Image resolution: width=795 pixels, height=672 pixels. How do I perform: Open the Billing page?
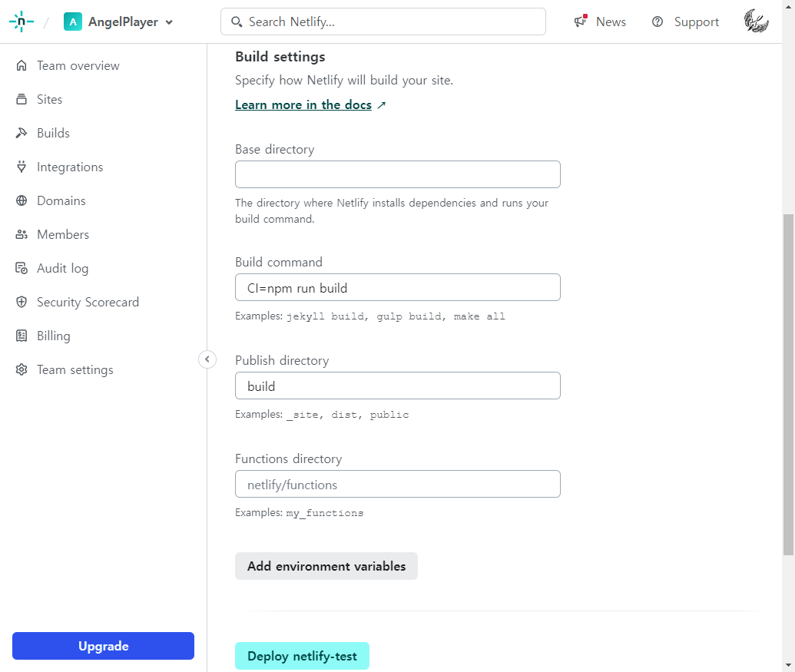coord(54,336)
